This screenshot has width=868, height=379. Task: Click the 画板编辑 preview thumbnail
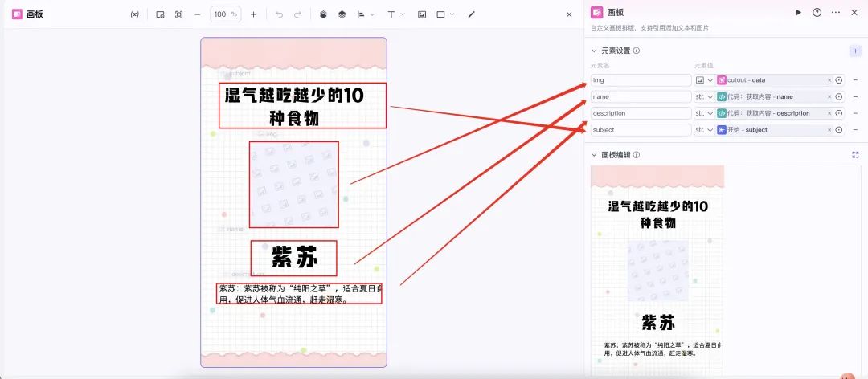pos(657,271)
